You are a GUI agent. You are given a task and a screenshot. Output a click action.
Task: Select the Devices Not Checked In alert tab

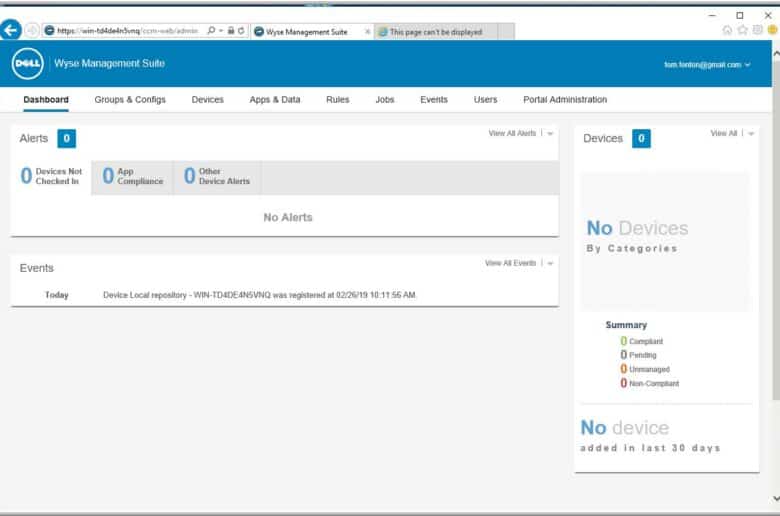pos(51,177)
